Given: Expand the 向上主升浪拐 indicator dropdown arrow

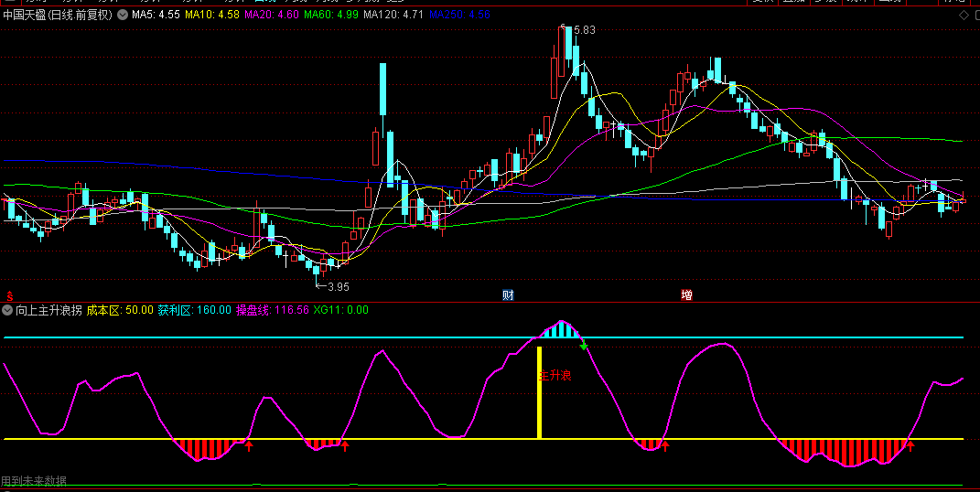Looking at the screenshot, I should pos(8,310).
